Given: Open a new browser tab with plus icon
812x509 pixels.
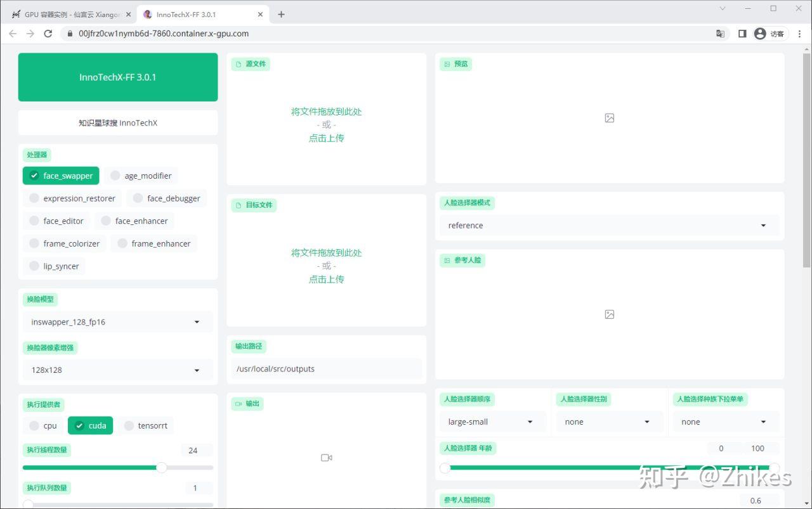Looking at the screenshot, I should [x=281, y=15].
